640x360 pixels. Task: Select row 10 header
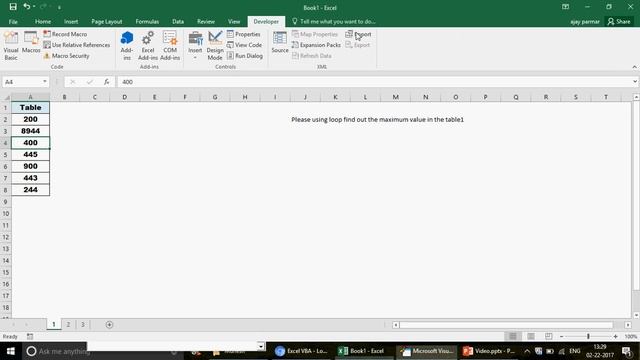6,213
